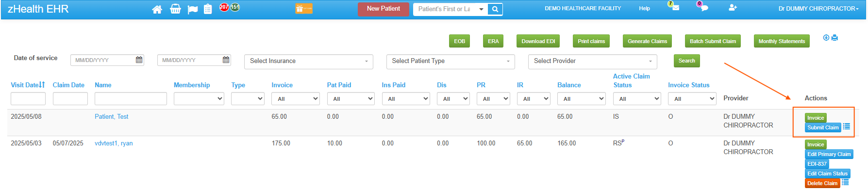The width and height of the screenshot is (868, 190).
Task: Open the clipboard list icon
Action: pyautogui.click(x=208, y=9)
